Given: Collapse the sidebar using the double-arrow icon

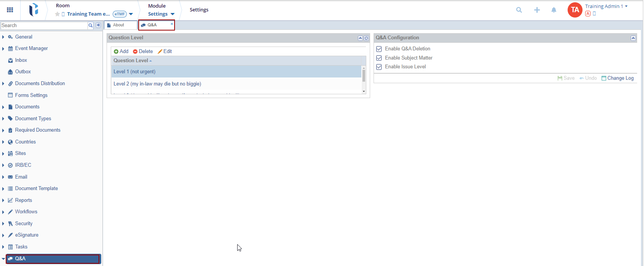Looking at the screenshot, I should [98, 25].
